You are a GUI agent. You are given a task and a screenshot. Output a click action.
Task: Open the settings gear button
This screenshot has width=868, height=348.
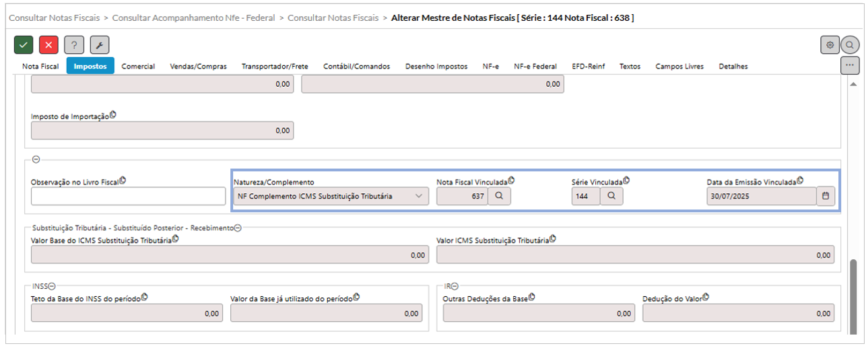[830, 45]
